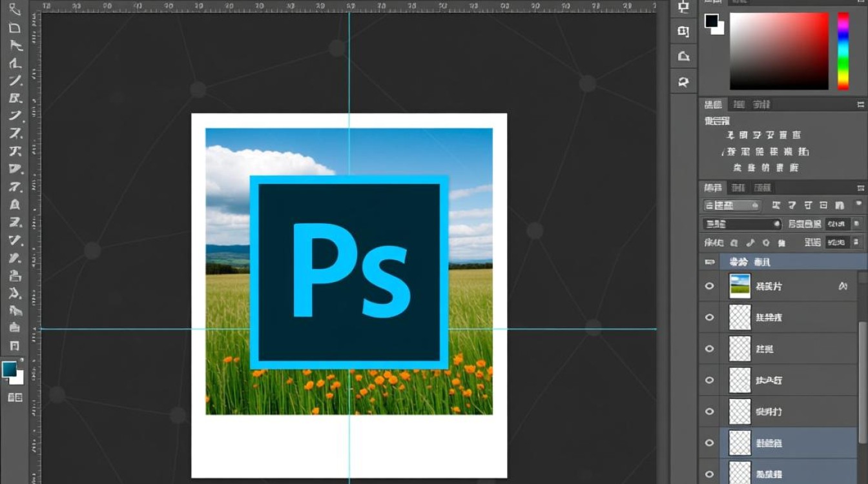Screen dimensions: 868x484
Task: Select the fourth tool from the toolbar top
Action: pos(15,63)
